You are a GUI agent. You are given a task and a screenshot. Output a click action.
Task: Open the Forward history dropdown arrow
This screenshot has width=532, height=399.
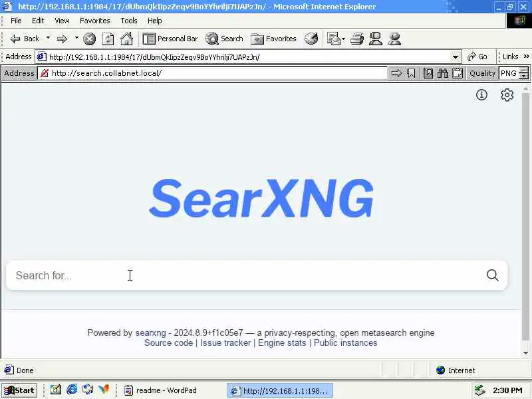(x=76, y=38)
